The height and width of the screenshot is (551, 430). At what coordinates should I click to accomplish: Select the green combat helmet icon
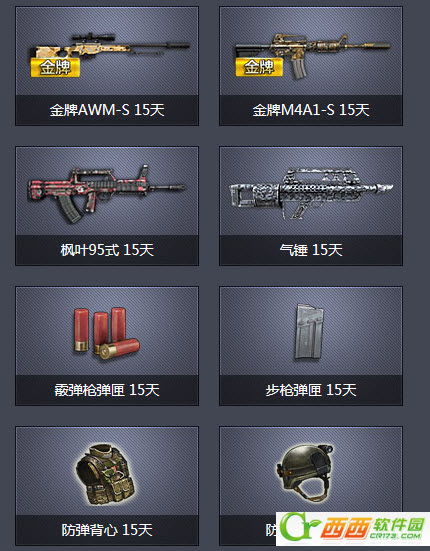point(305,473)
